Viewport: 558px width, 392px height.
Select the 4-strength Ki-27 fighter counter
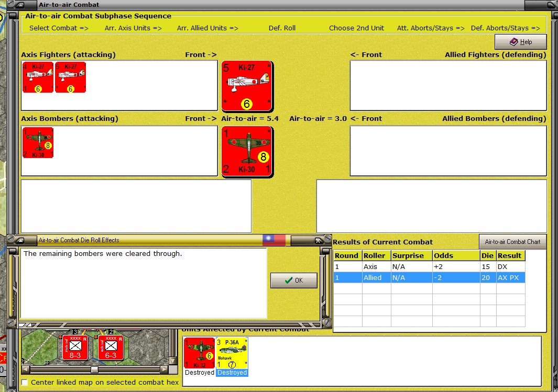(38, 77)
